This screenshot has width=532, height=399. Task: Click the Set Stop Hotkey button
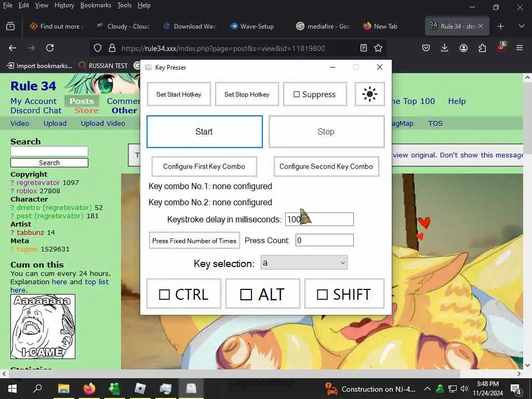coord(247,95)
